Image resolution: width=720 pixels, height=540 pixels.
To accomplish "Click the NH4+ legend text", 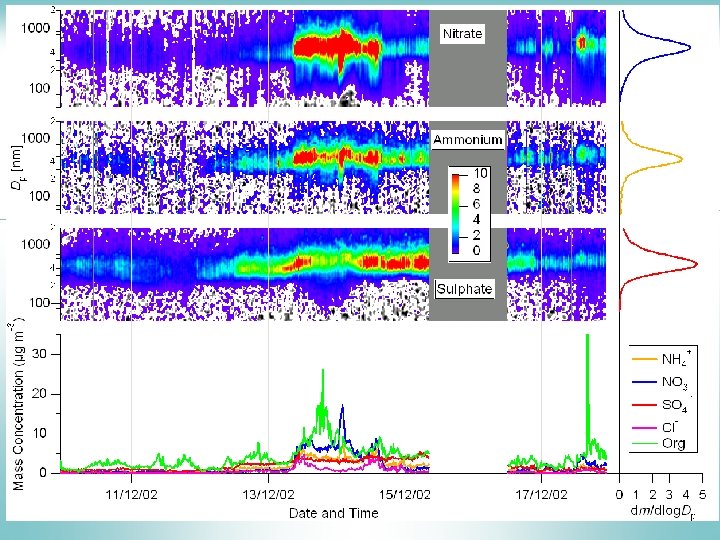I will (676, 358).
